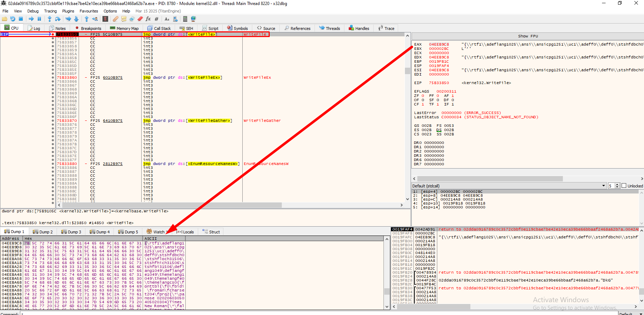
Task: Open the Favourites menu
Action: point(89,11)
